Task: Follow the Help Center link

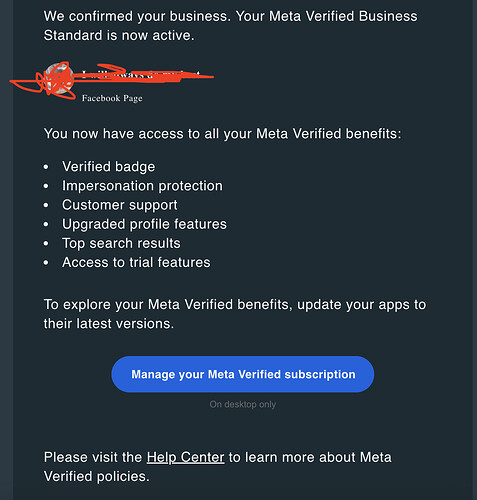Action: pyautogui.click(x=185, y=457)
